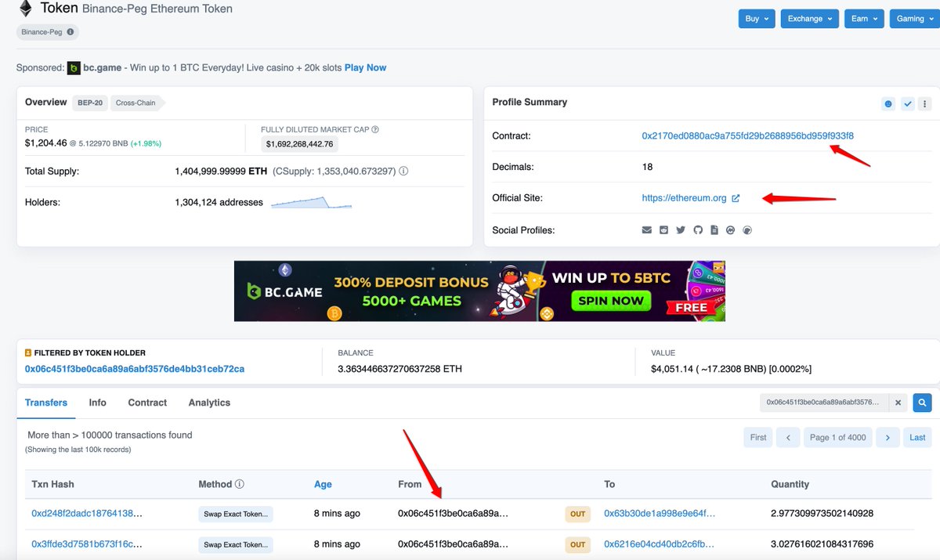Click the bc.game sponsor logo icon
This screenshot has width=940, height=560.
coord(74,68)
